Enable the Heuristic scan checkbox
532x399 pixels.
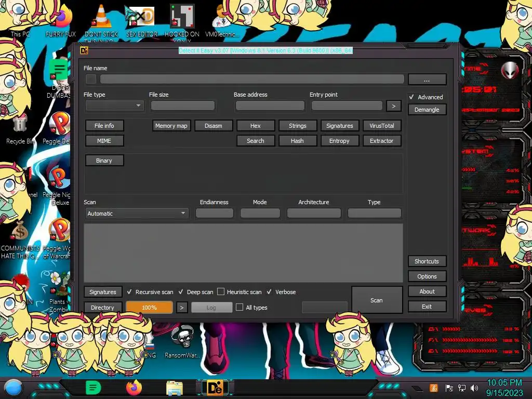click(x=221, y=292)
